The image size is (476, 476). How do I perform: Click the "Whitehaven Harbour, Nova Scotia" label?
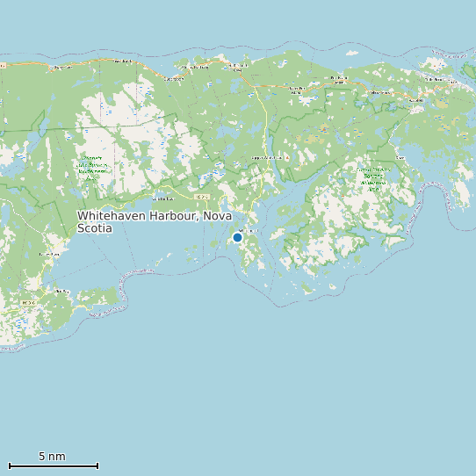pyautogui.click(x=155, y=222)
